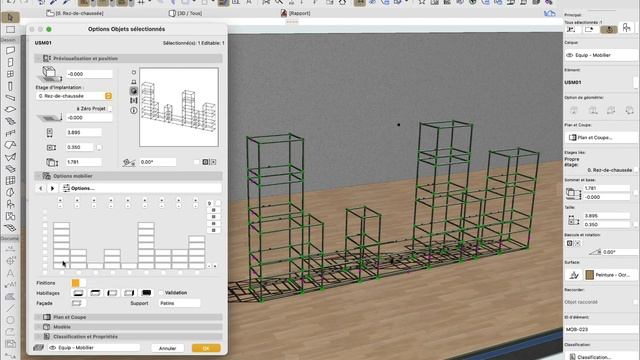
Task: Select the Slab tool in the left toolbox
Action: coord(10,109)
